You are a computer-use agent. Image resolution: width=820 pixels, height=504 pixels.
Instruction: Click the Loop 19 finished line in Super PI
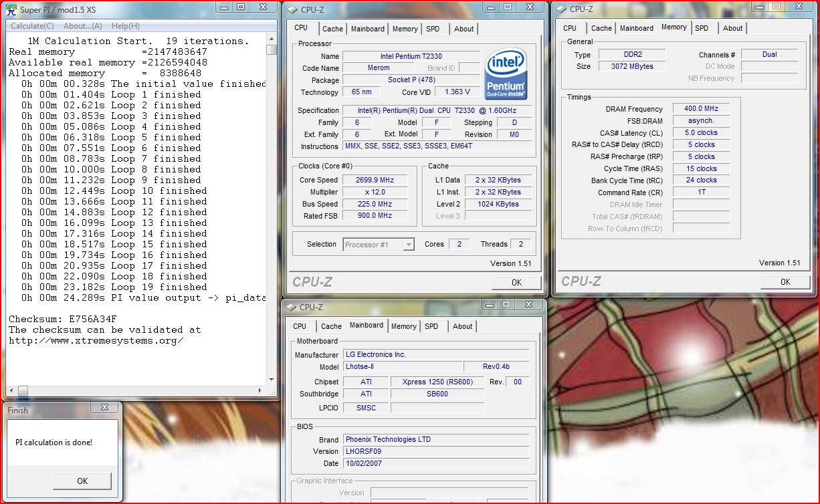[114, 287]
